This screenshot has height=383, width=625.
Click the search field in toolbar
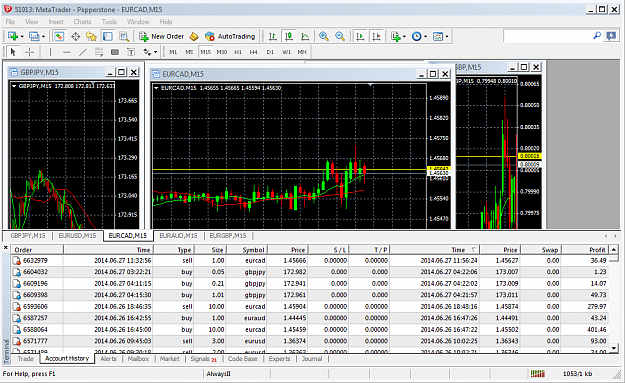(x=547, y=36)
